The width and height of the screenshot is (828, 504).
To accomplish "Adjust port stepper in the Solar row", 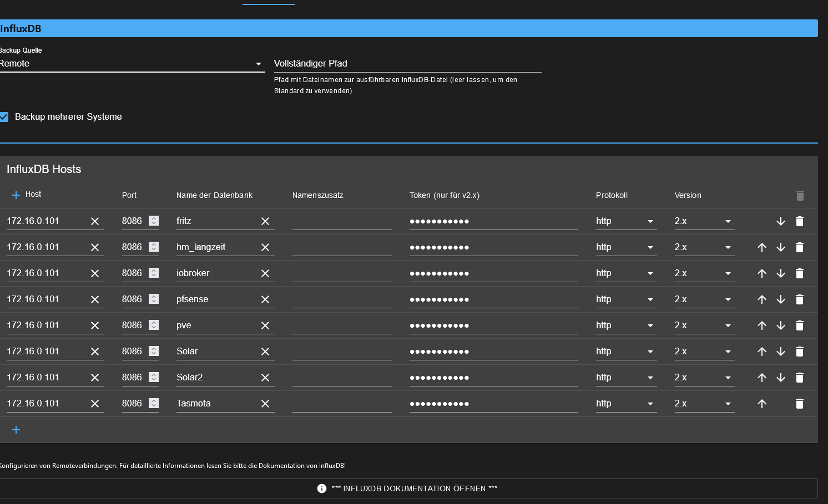I will click(154, 351).
